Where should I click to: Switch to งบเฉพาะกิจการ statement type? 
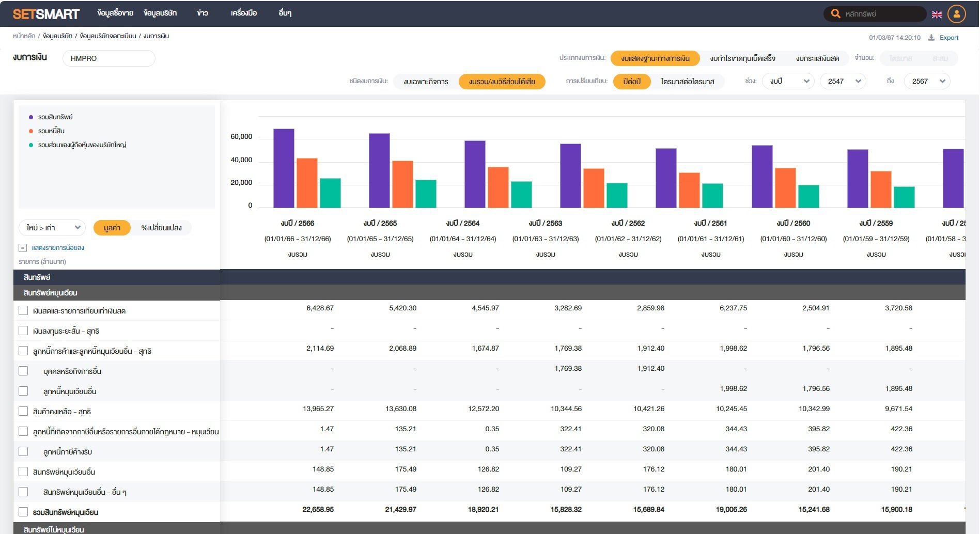(426, 82)
